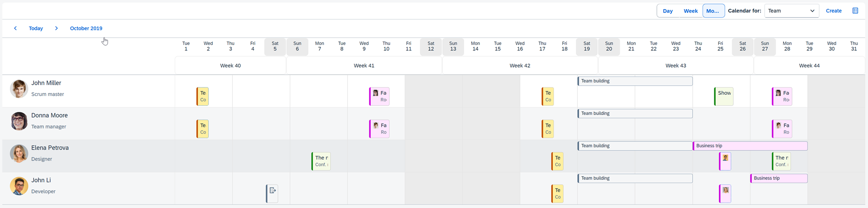Open the Calendar for Team dropdown

tap(791, 11)
